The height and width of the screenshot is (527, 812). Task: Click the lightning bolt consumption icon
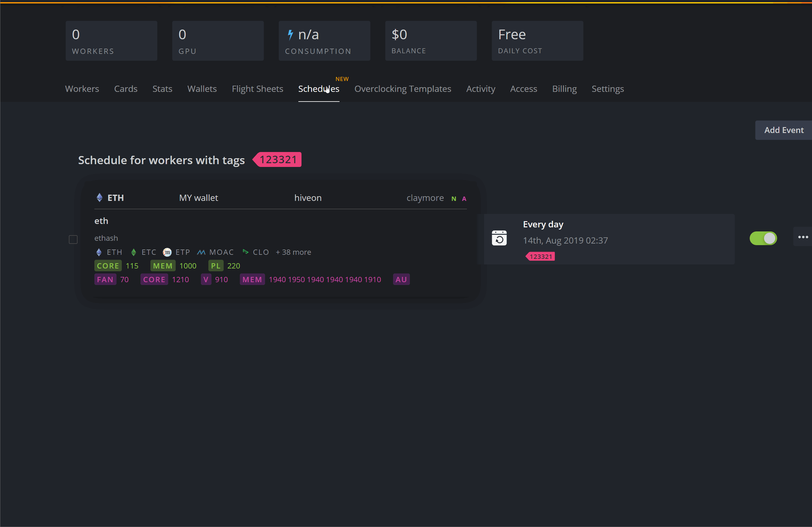pyautogui.click(x=290, y=35)
